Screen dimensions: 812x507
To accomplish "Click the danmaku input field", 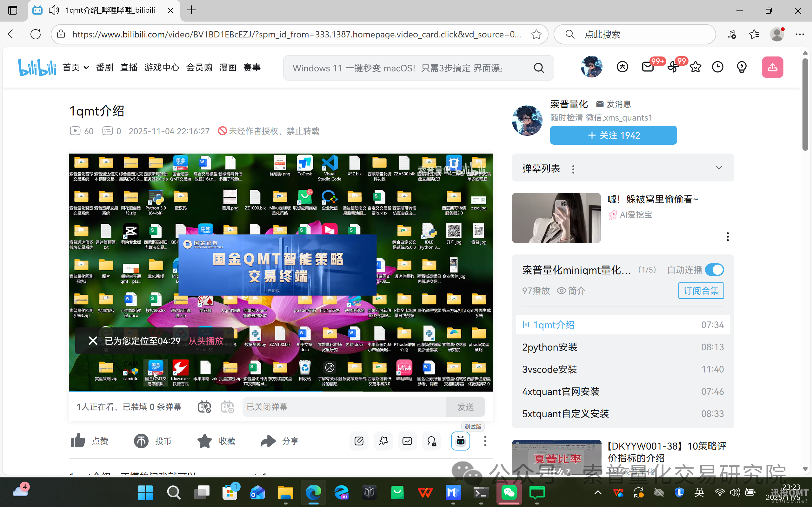I will 342,407.
